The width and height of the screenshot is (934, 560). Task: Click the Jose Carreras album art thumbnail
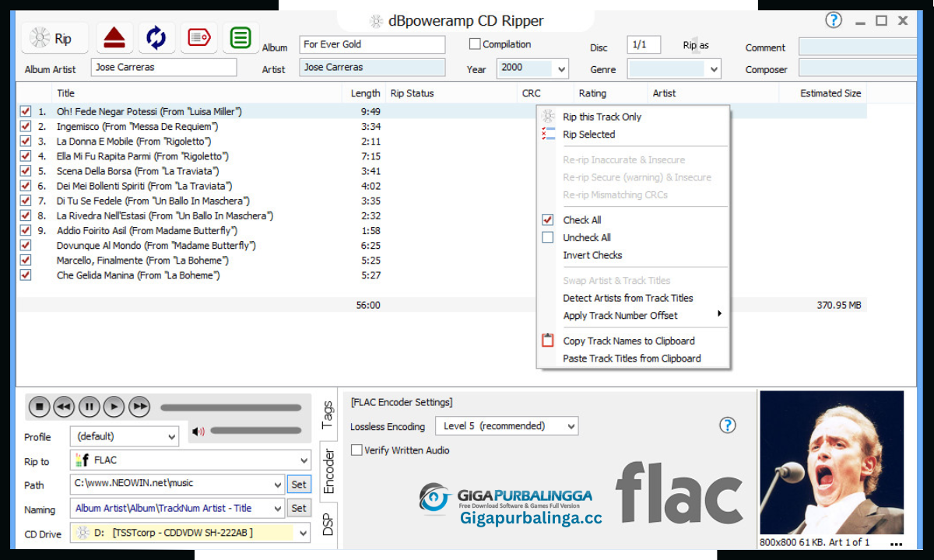(831, 462)
